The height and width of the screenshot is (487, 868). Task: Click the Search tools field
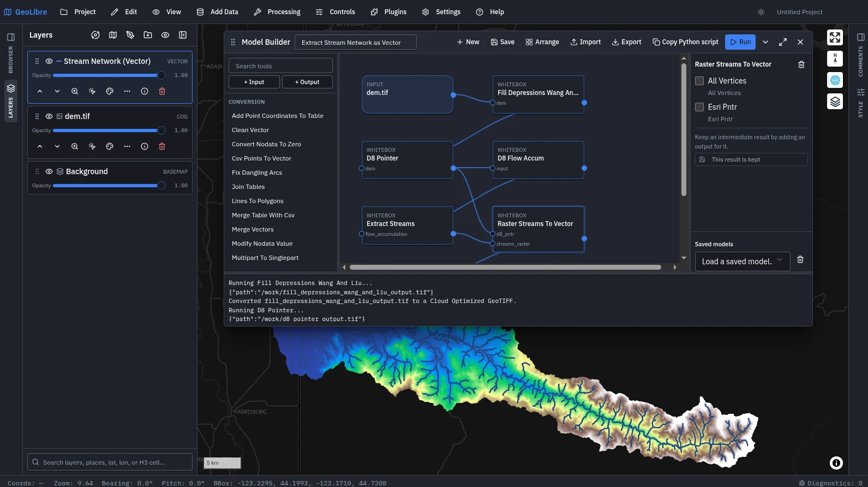tap(280, 66)
